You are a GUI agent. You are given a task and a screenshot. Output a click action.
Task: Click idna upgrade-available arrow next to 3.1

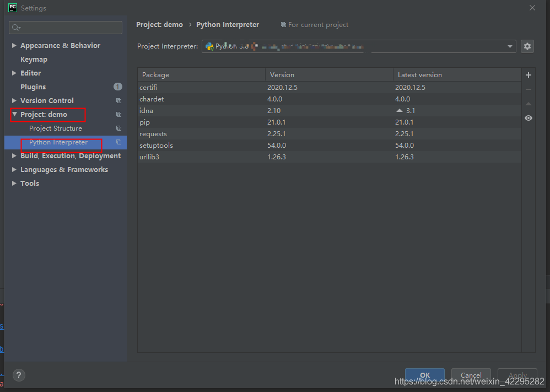pyautogui.click(x=399, y=111)
